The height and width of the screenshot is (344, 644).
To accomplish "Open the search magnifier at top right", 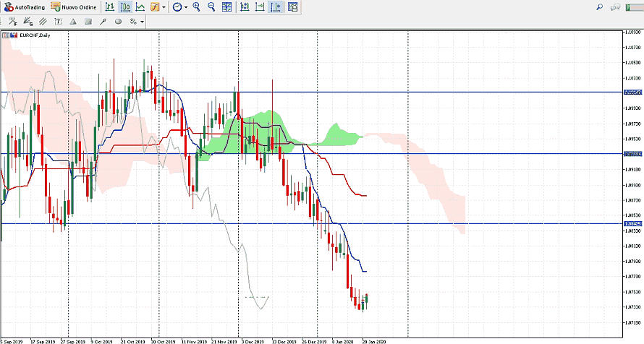I will [x=599, y=7].
